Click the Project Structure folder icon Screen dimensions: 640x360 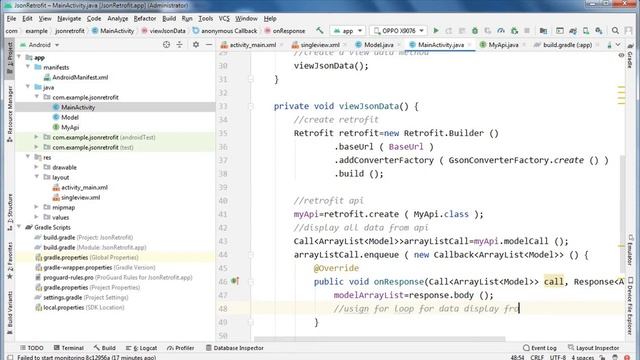coord(543,31)
